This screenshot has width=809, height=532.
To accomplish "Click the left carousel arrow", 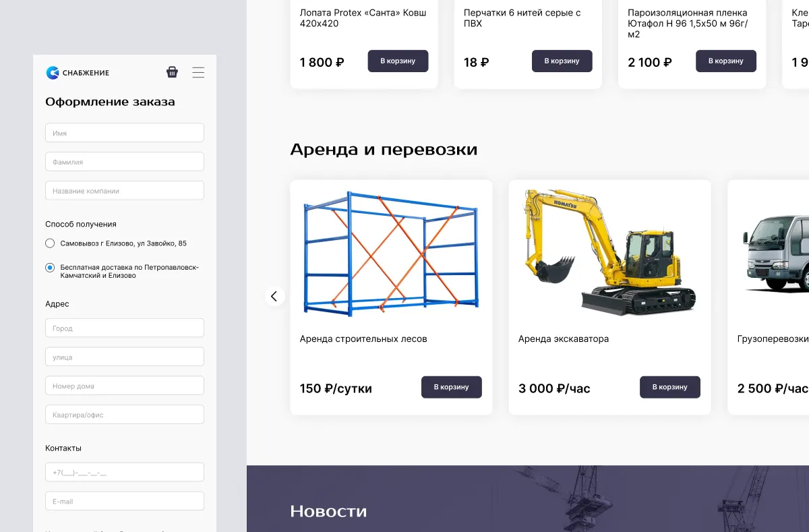I will [274, 296].
